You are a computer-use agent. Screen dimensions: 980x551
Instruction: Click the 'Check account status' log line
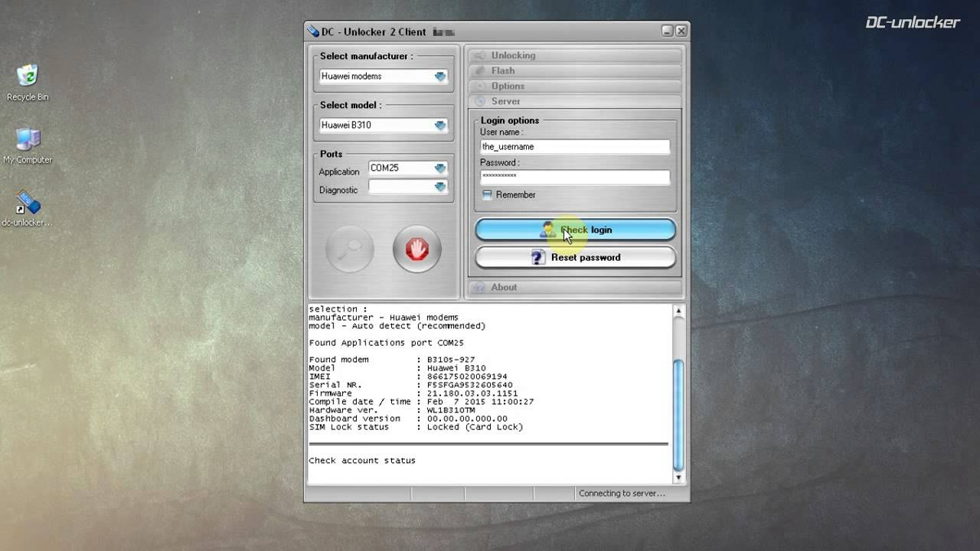pos(362,461)
